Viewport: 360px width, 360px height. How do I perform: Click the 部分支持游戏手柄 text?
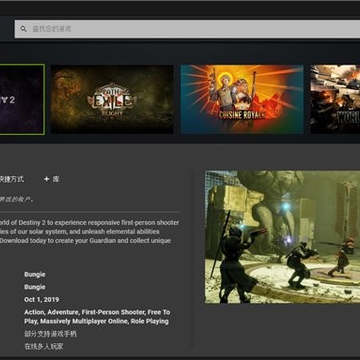(x=50, y=334)
